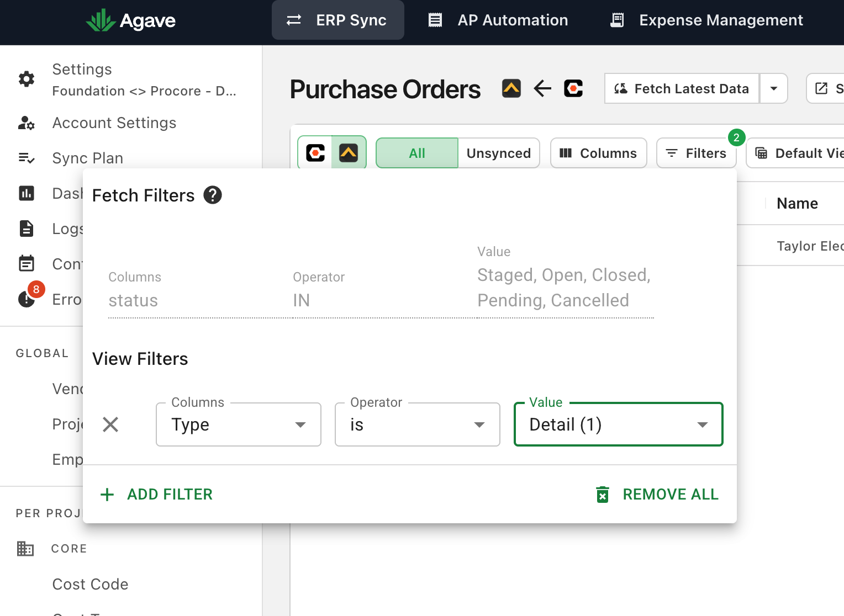Click the Account Settings person icon
Image resolution: width=844 pixels, height=616 pixels.
coord(27,123)
